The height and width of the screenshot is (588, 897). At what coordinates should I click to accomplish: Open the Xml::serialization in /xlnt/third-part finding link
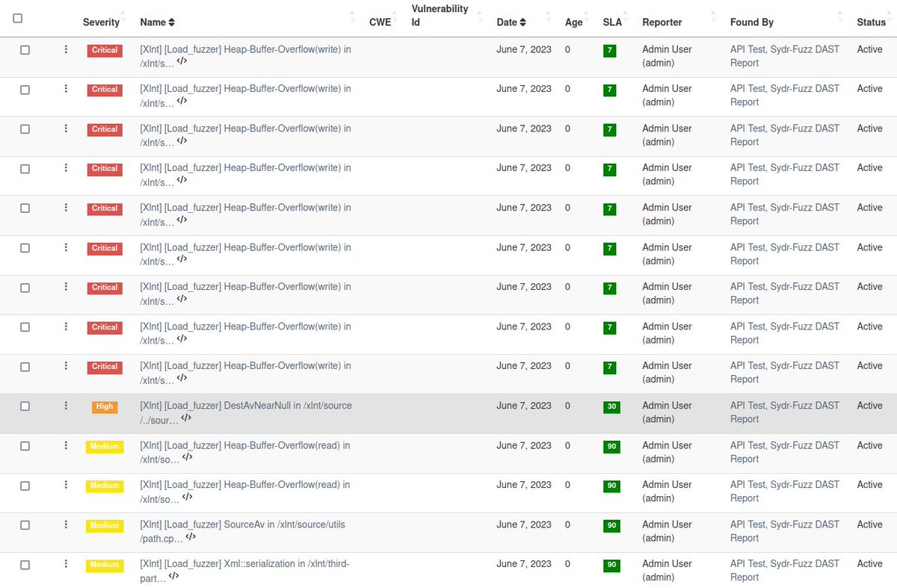tap(244, 570)
